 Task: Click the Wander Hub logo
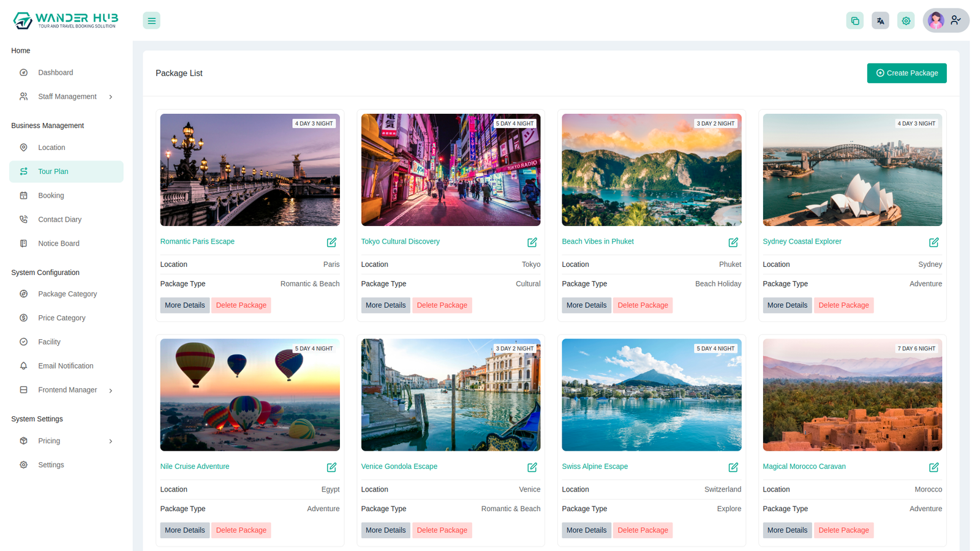pyautogui.click(x=66, y=20)
